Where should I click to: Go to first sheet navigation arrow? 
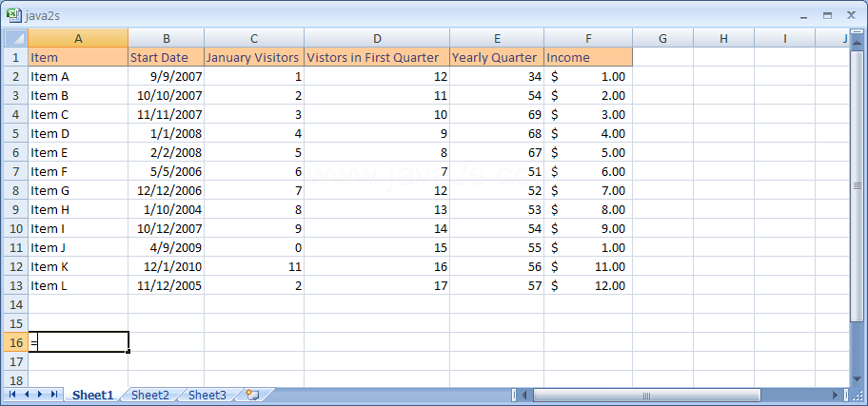pos(12,395)
